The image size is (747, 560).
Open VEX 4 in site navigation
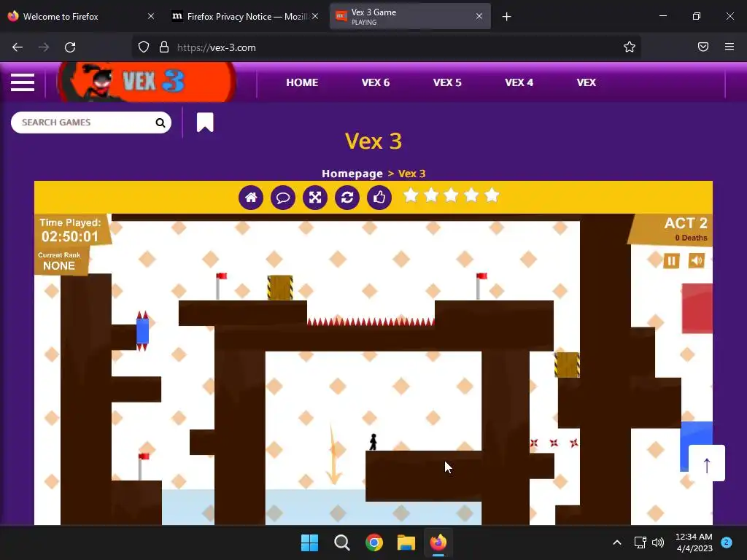coord(519,82)
